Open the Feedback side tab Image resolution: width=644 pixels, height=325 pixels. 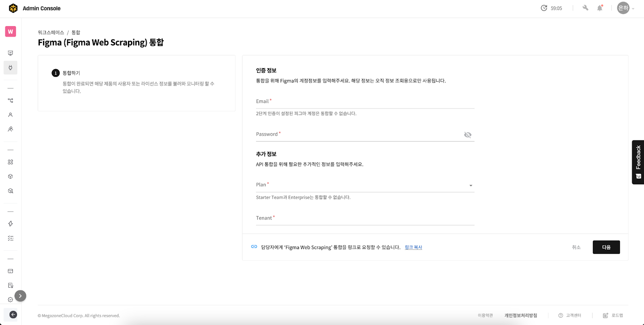(638, 162)
